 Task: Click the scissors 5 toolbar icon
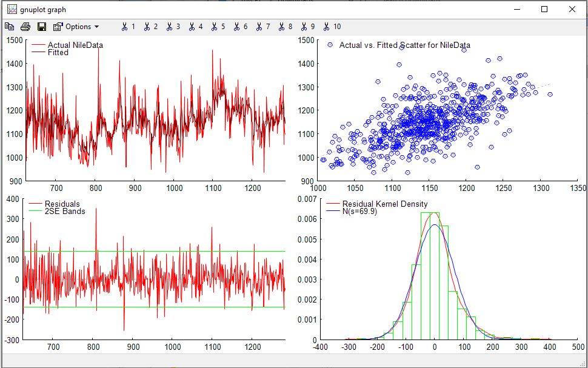pos(218,27)
